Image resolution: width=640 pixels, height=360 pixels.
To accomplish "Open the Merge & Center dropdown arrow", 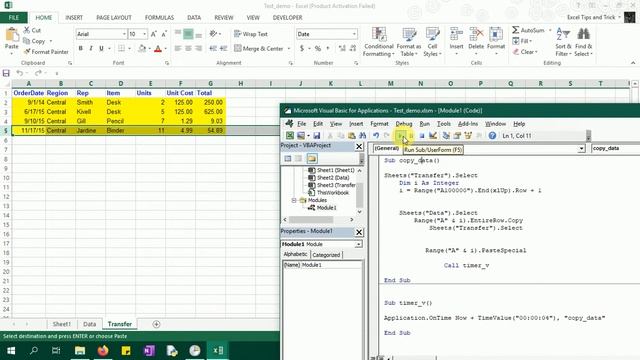I will coord(289,49).
